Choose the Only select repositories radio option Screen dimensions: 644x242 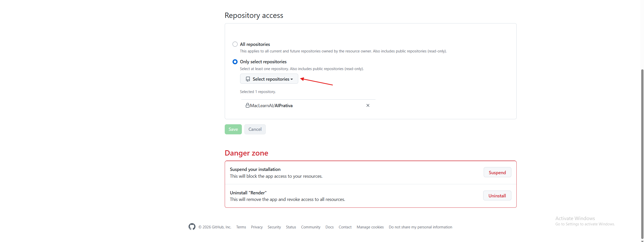(x=235, y=62)
